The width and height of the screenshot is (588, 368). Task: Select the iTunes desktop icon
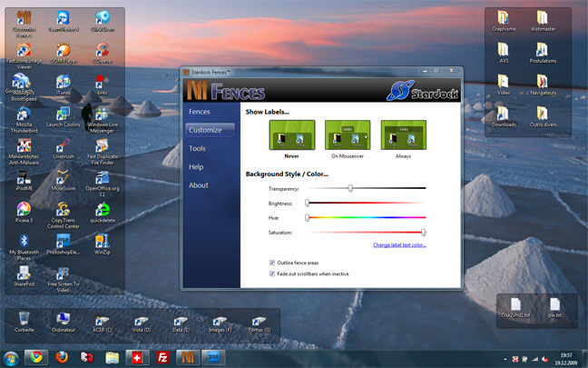[x=64, y=85]
